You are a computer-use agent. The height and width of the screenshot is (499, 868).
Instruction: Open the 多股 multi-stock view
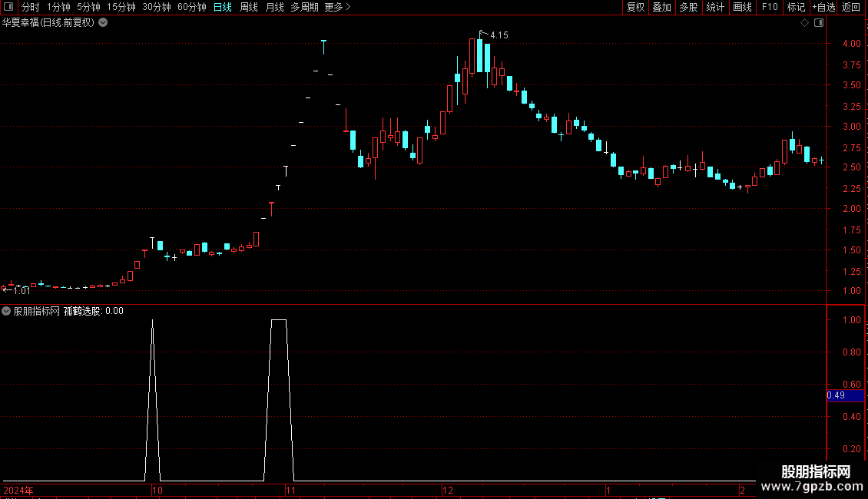688,7
